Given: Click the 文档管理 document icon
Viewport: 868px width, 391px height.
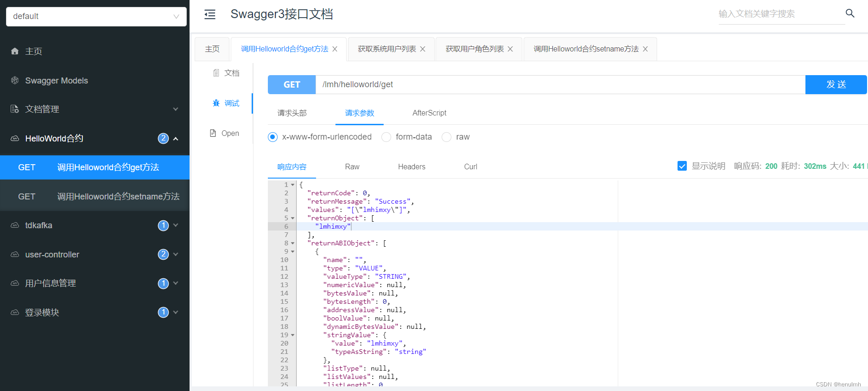Looking at the screenshot, I should click(15, 109).
